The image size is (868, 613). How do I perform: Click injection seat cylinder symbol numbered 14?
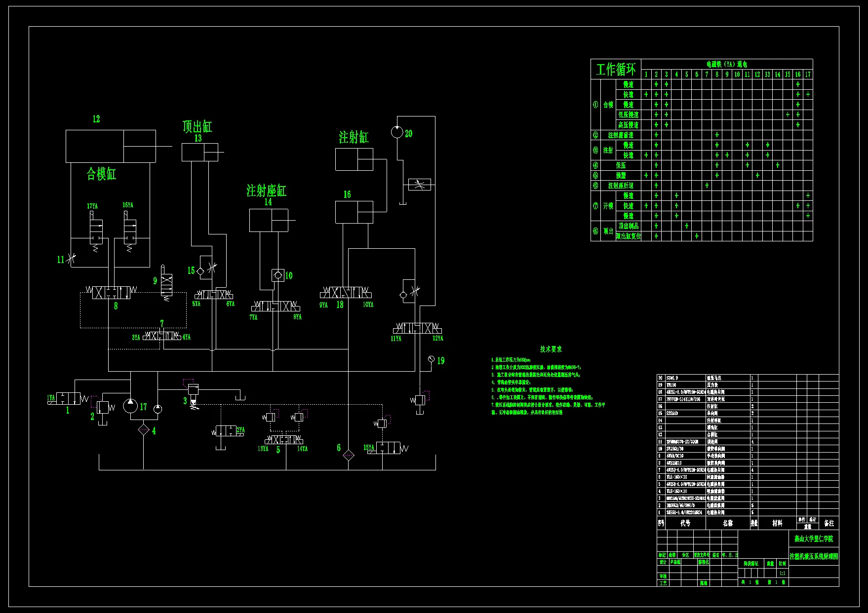[x=269, y=220]
